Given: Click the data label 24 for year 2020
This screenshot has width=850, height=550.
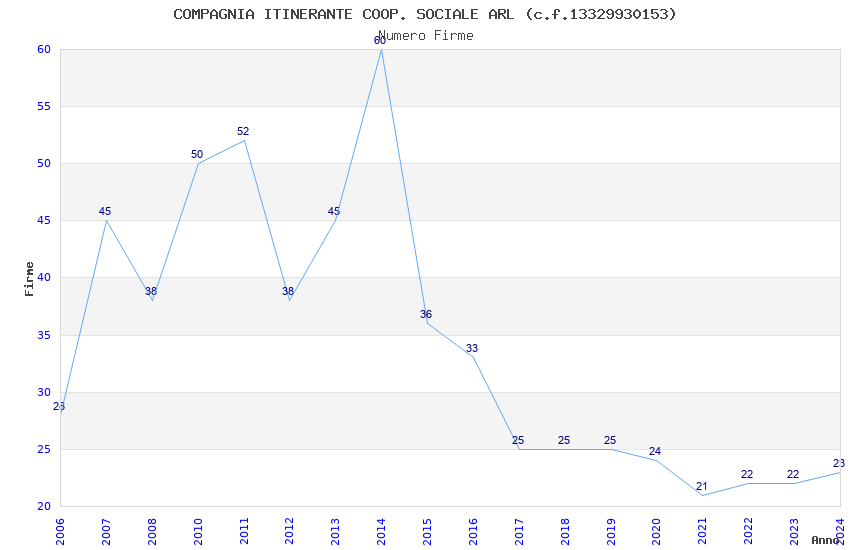Looking at the screenshot, I should [655, 451].
